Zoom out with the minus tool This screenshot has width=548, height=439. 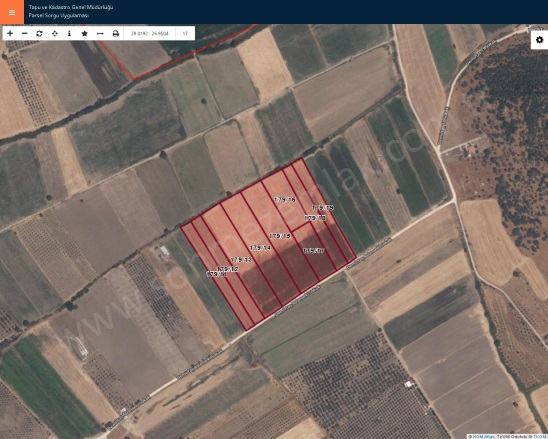pyautogui.click(x=24, y=34)
